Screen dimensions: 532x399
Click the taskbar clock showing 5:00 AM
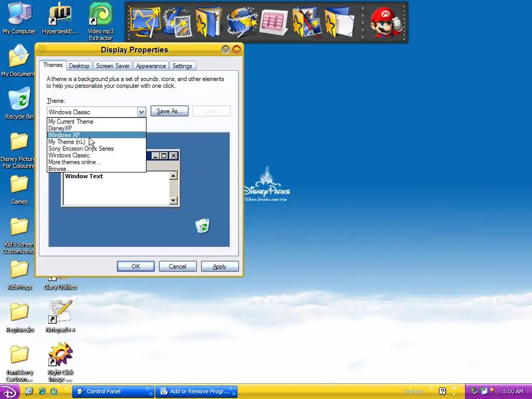click(513, 391)
